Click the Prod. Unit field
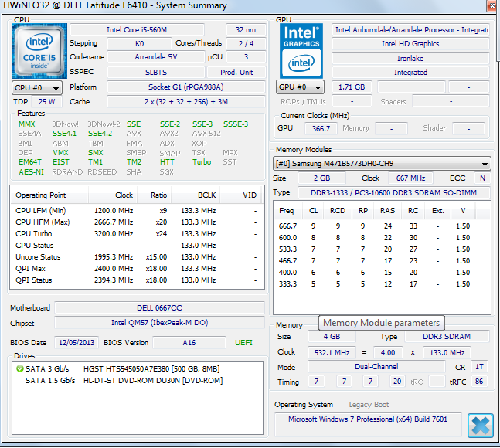Image resolution: width=500 pixels, height=448 pixels. (x=236, y=73)
